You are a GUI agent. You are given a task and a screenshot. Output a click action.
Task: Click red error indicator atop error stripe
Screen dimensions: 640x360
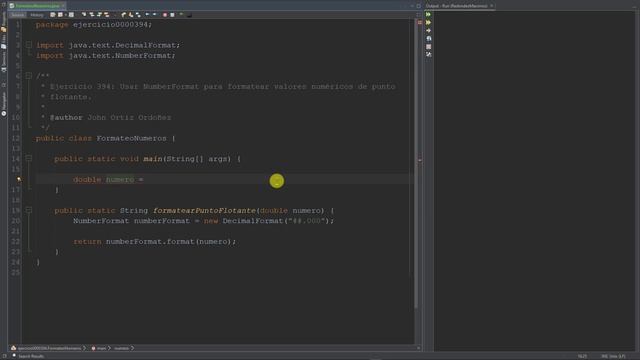tap(420, 22)
